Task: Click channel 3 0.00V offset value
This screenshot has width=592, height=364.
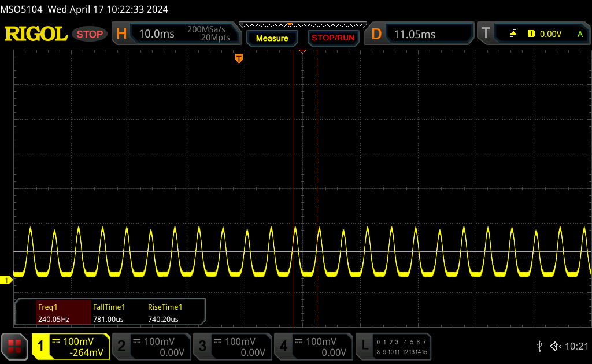Action: [253, 352]
